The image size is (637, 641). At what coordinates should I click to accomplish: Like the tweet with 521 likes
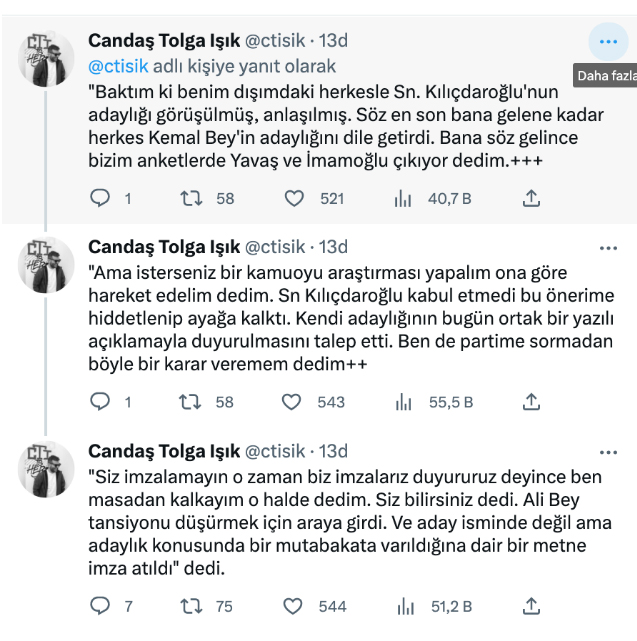point(294,198)
